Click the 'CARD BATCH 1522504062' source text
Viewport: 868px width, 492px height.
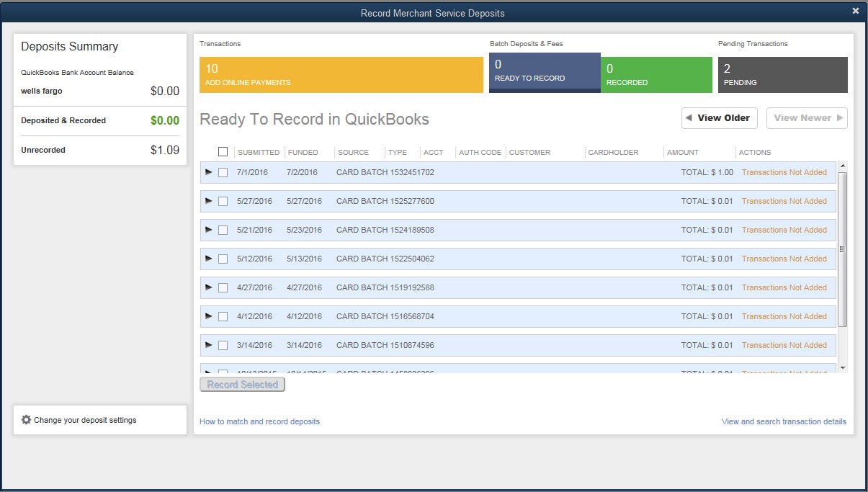click(385, 259)
